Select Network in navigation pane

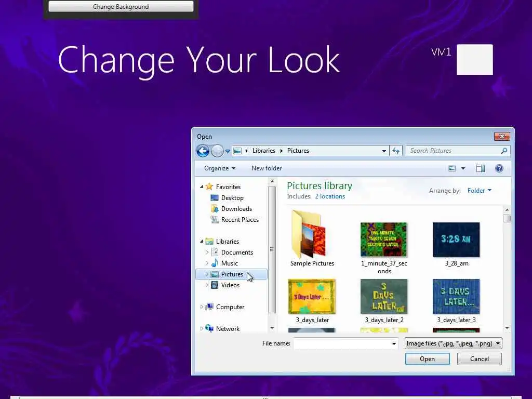(x=228, y=329)
